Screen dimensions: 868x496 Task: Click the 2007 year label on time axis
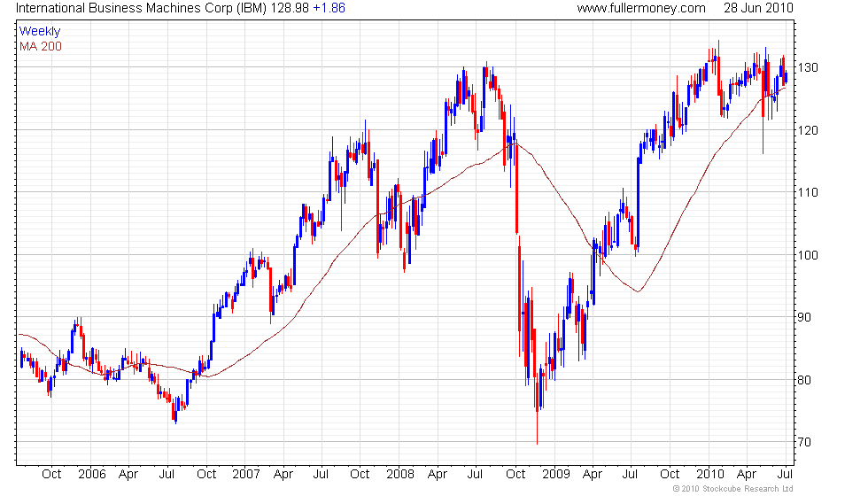click(x=246, y=475)
